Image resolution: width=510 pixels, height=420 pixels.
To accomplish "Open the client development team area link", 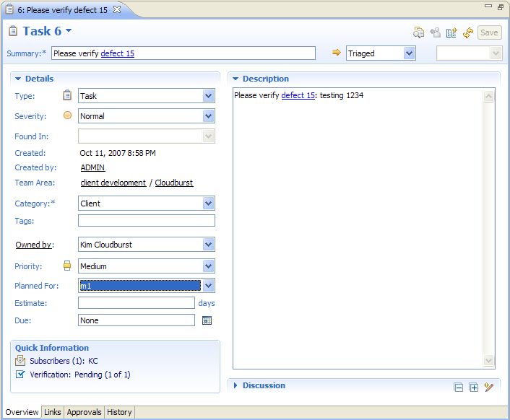I will click(113, 183).
